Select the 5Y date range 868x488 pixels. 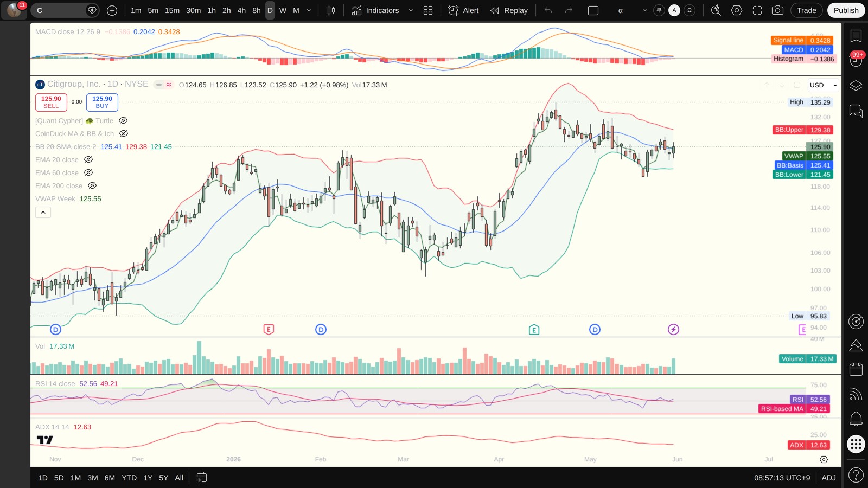(x=163, y=478)
